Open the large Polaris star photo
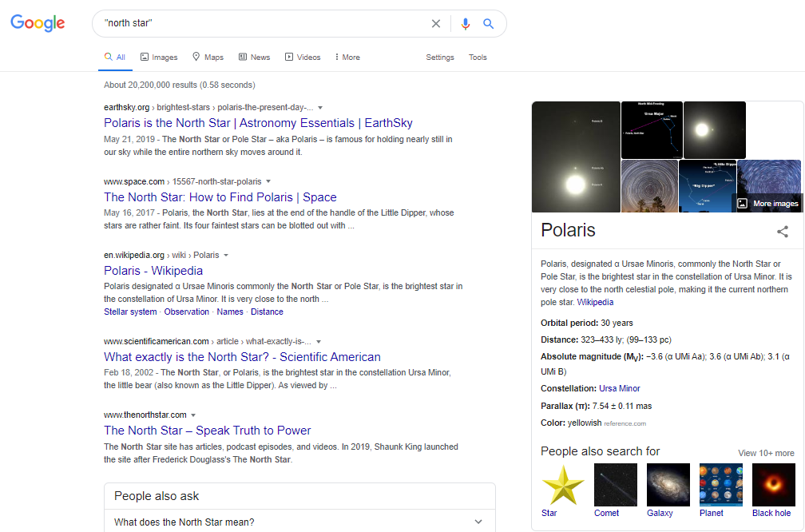The width and height of the screenshot is (805, 532). click(x=576, y=157)
